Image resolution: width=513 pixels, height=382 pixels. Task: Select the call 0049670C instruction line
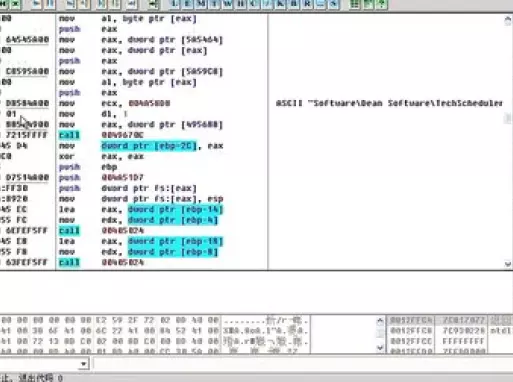(x=133, y=135)
